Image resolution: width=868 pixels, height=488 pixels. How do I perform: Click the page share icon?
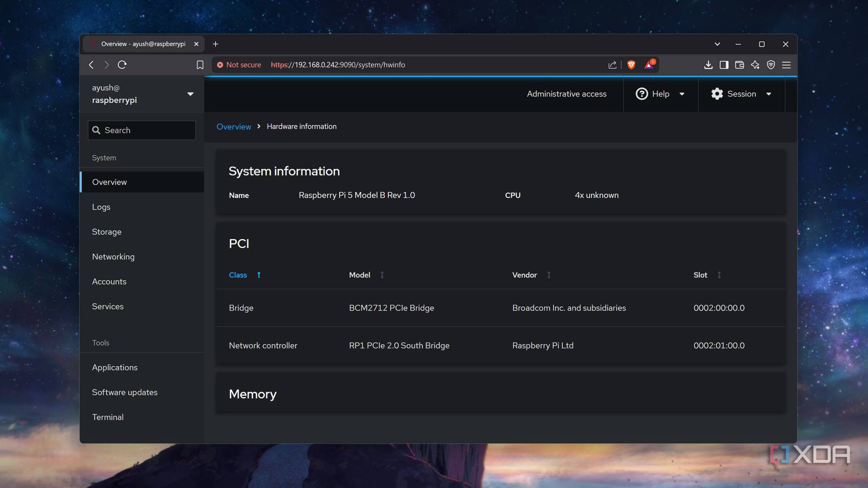(612, 65)
